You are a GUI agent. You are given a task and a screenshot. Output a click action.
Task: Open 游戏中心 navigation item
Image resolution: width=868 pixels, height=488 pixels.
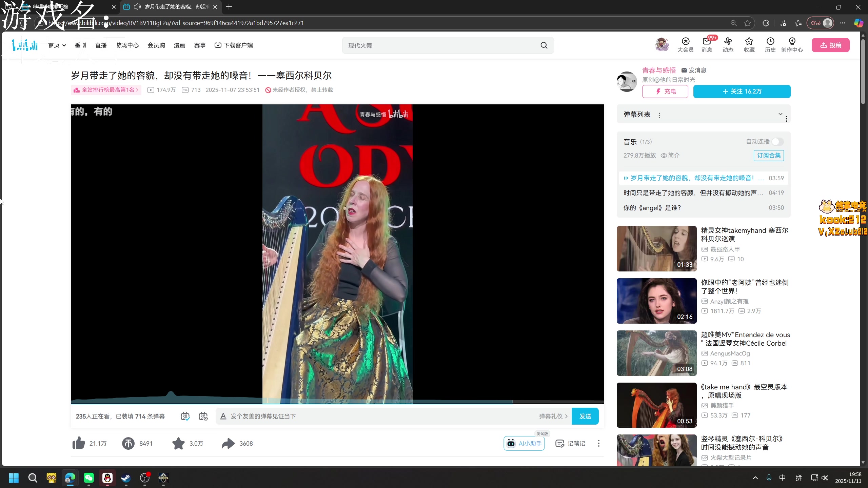127,45
